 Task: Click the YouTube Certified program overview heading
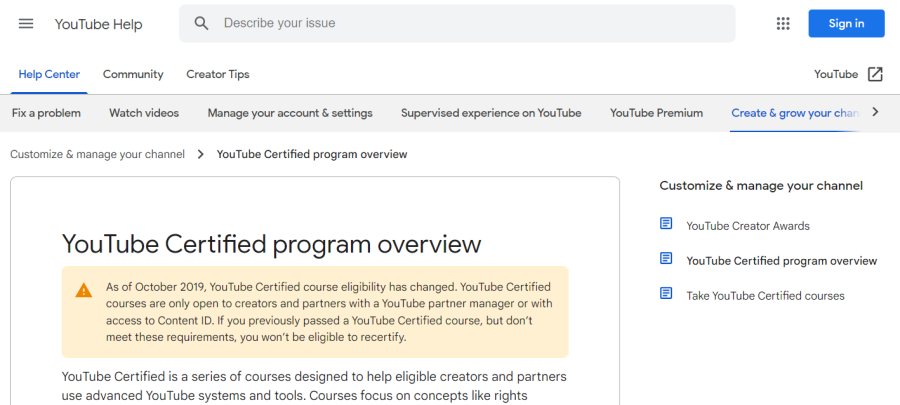point(271,244)
